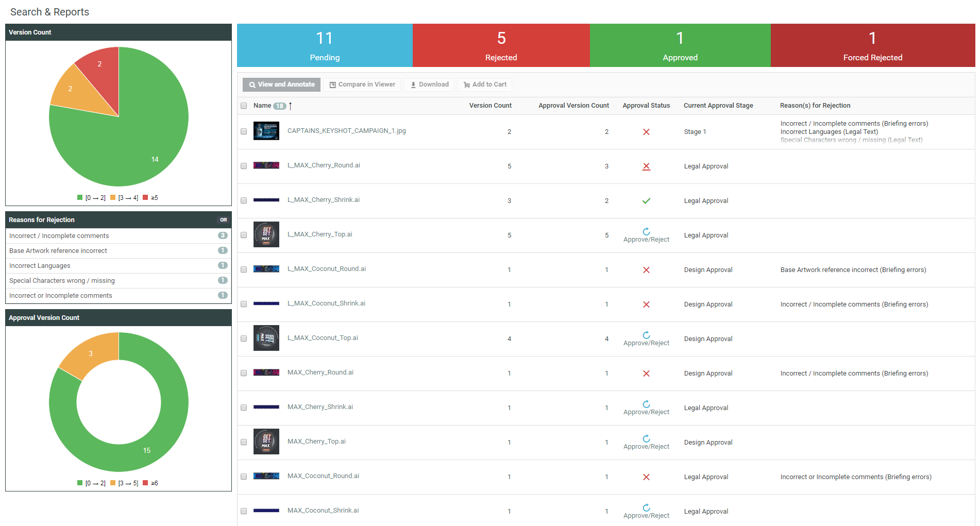Viewport: 980px width, 526px height.
Task: Toggle the select-all checkbox in table header
Action: click(x=244, y=106)
